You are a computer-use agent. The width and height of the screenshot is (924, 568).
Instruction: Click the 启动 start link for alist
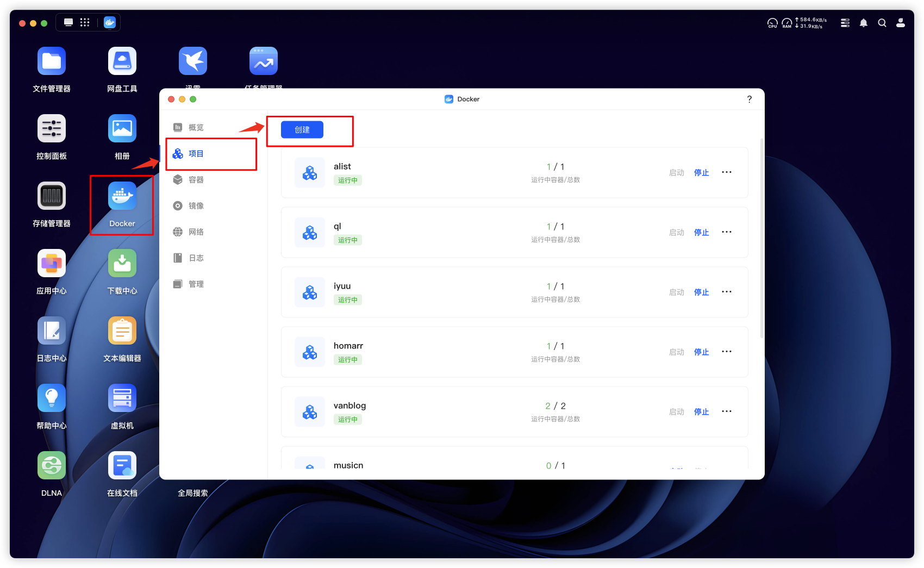[677, 173]
